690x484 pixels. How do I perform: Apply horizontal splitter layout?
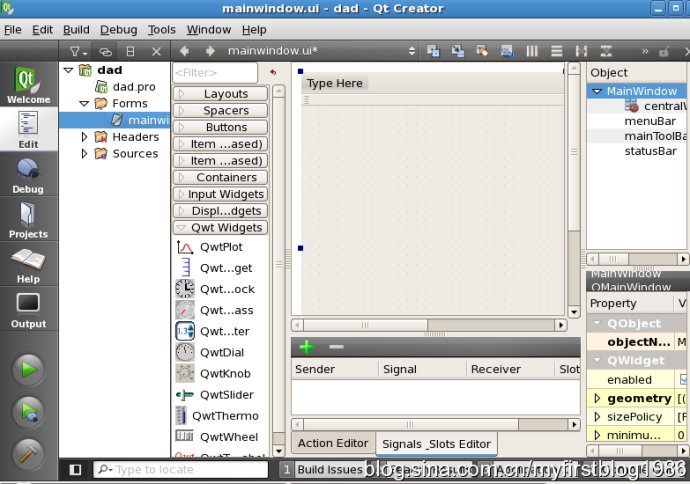[581, 51]
